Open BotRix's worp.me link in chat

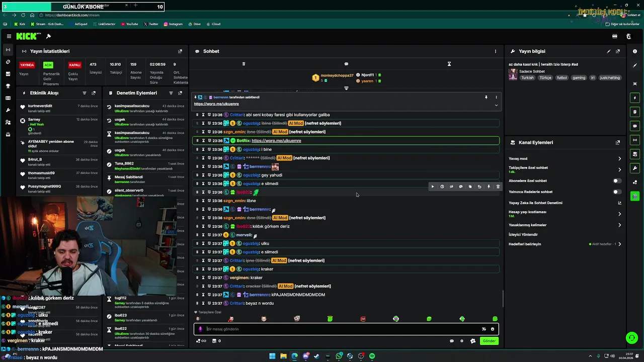coord(276,141)
